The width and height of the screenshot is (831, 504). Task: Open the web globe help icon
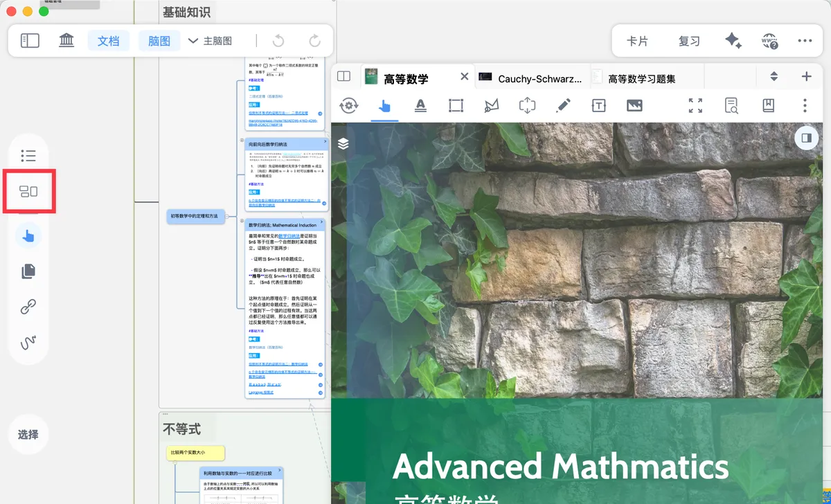click(x=769, y=41)
